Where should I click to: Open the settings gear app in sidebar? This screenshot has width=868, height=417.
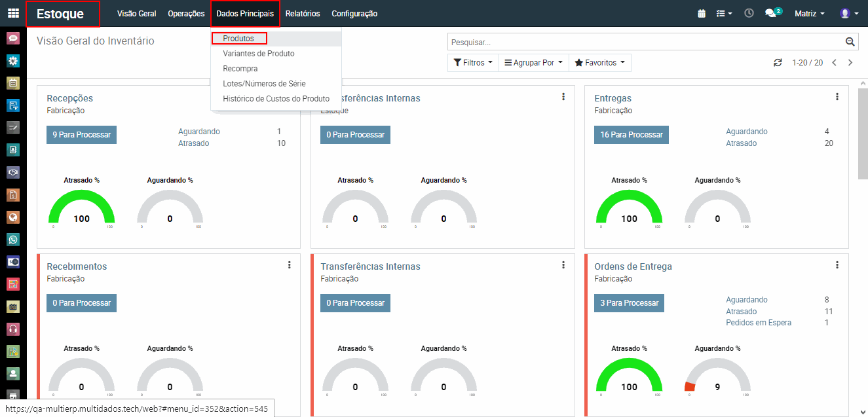point(13,61)
